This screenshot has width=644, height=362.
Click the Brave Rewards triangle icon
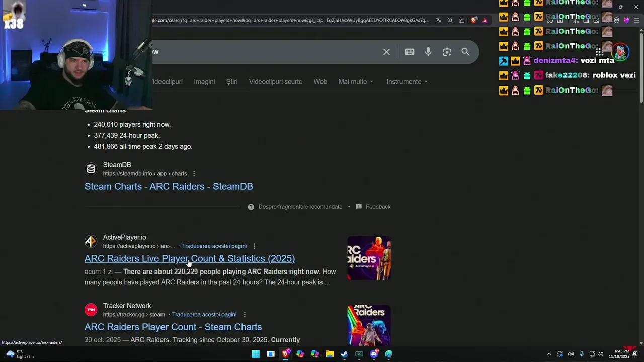pos(485,20)
